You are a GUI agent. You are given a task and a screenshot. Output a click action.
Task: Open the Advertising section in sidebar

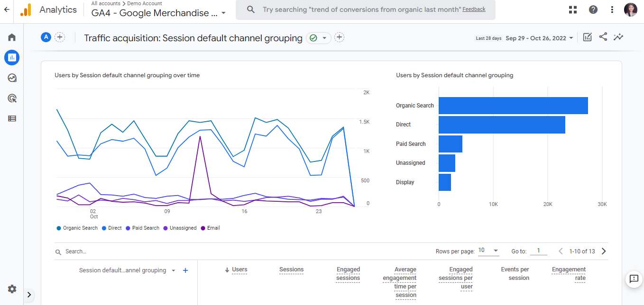point(11,98)
